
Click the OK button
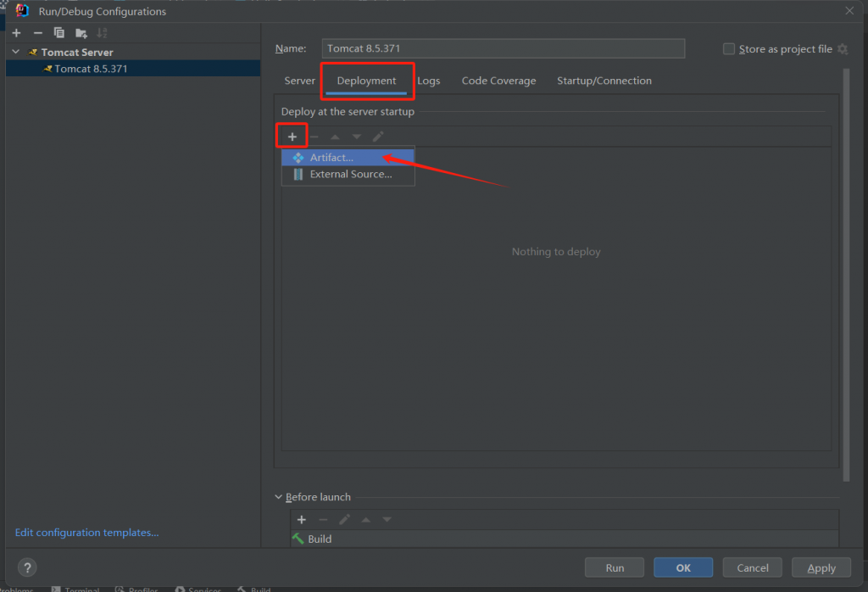pos(683,567)
